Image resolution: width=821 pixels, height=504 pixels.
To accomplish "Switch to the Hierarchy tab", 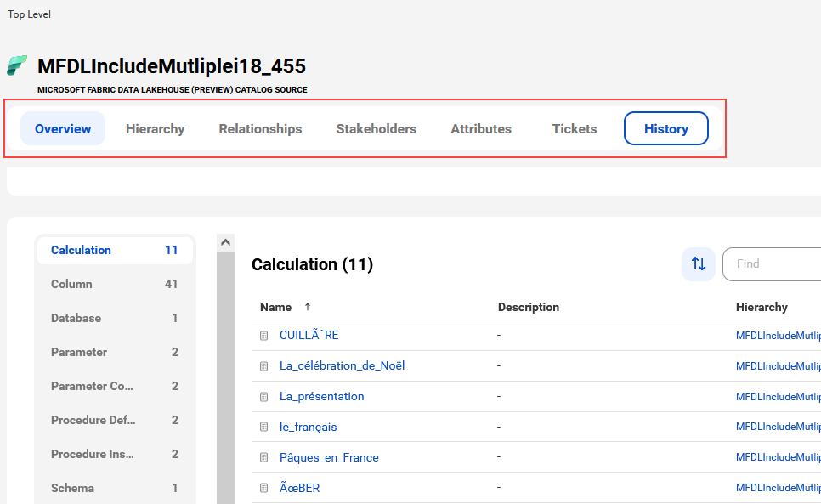I will click(x=155, y=128).
